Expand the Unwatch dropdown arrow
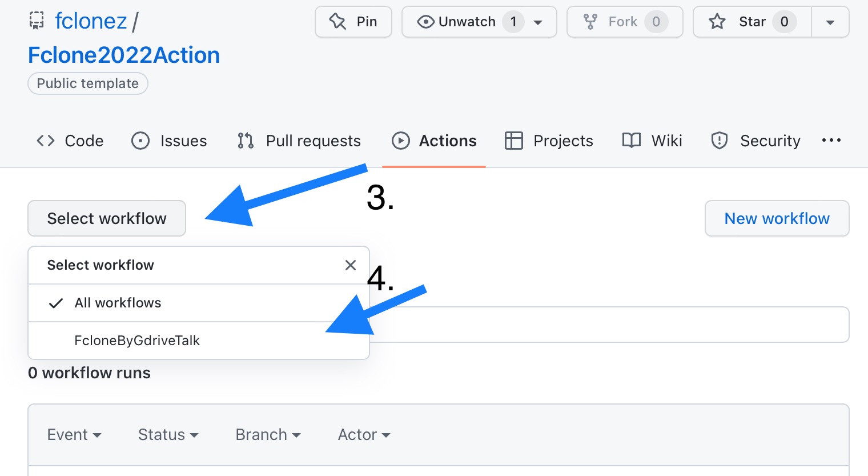 coord(538,22)
